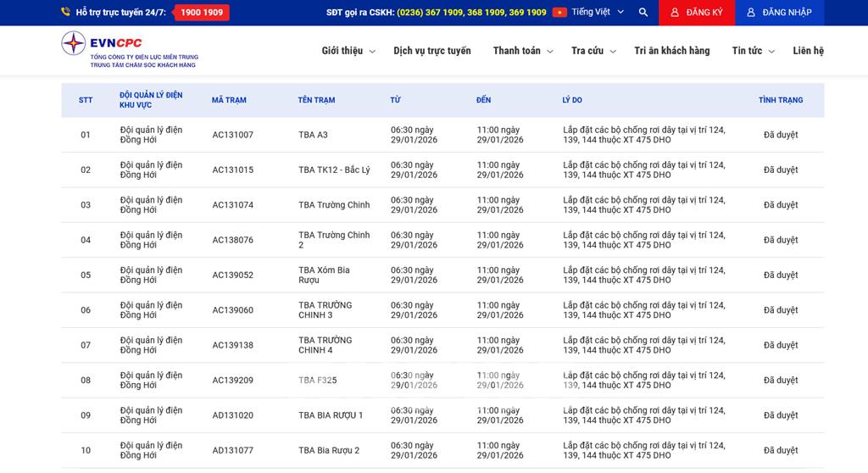Click the phone support icon

click(65, 13)
